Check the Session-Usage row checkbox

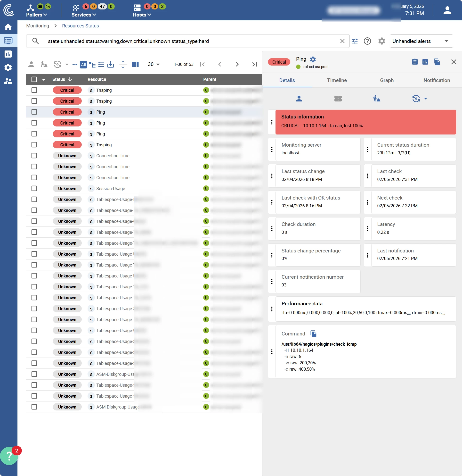click(x=34, y=189)
